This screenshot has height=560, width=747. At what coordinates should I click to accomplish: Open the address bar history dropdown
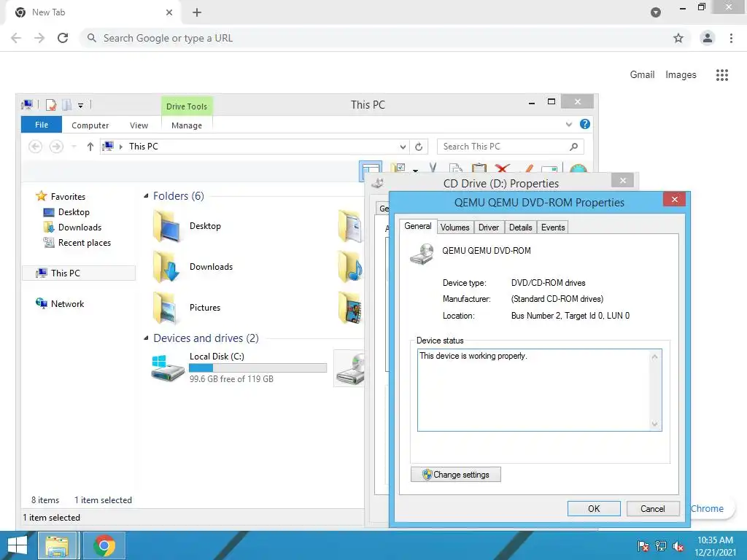(x=403, y=147)
